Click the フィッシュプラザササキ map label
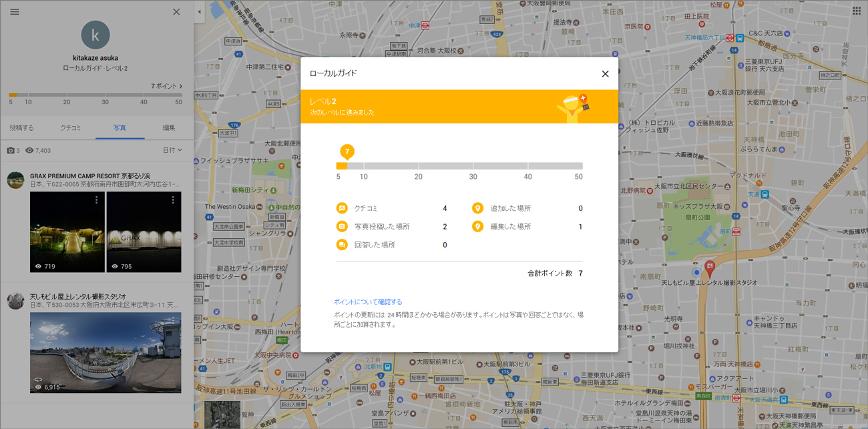This screenshot has height=429, width=868. tap(235, 161)
